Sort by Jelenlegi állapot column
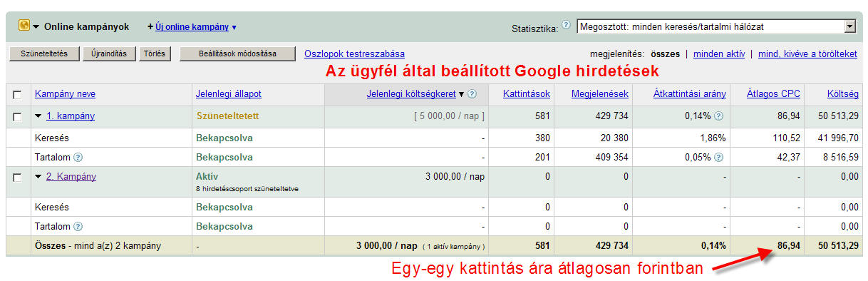The width and height of the screenshot is (868, 281). [228, 94]
